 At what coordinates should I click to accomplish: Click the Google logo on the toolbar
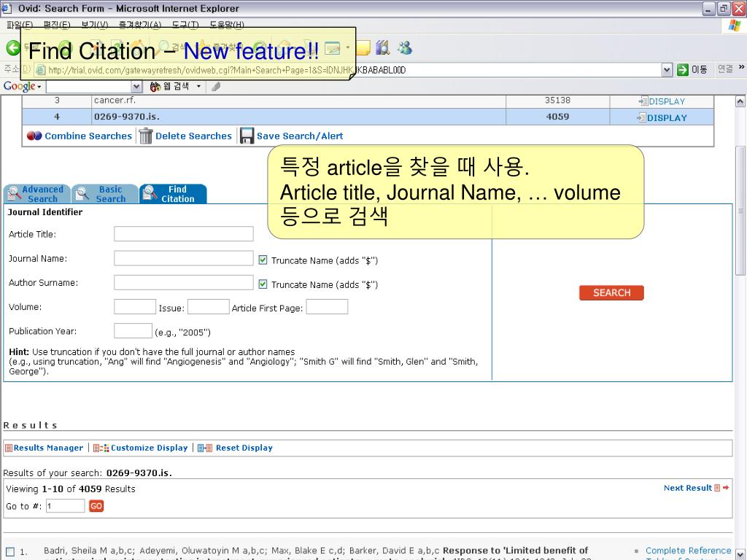(19, 86)
